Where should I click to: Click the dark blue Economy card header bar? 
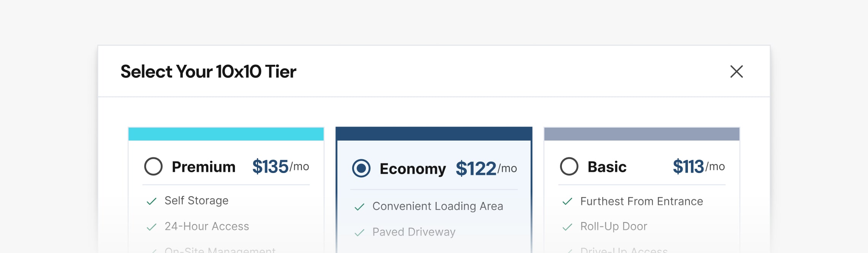tap(434, 134)
